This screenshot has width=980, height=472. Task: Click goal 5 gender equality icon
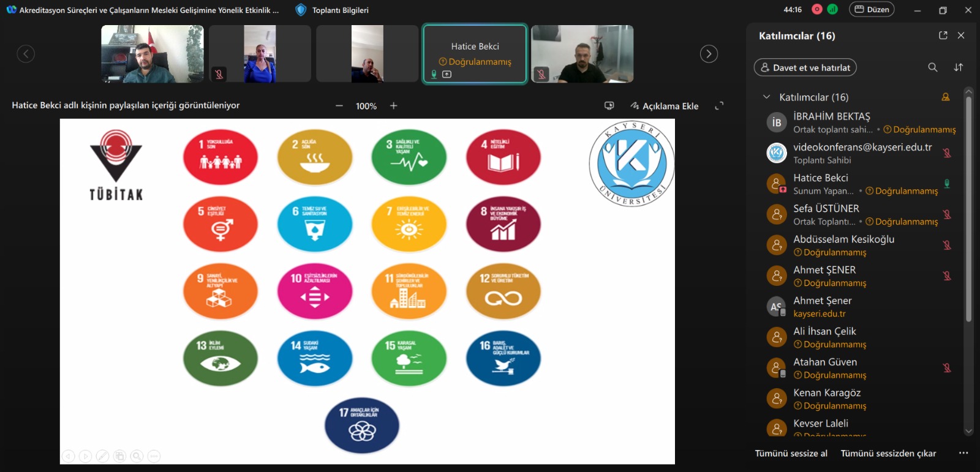tap(221, 224)
